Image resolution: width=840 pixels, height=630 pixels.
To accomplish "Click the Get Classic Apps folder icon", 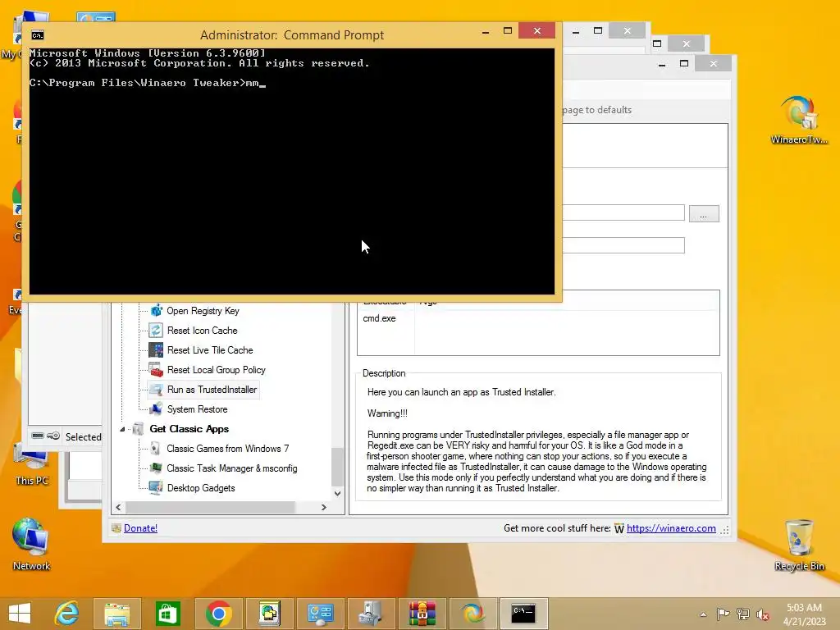I will point(138,428).
